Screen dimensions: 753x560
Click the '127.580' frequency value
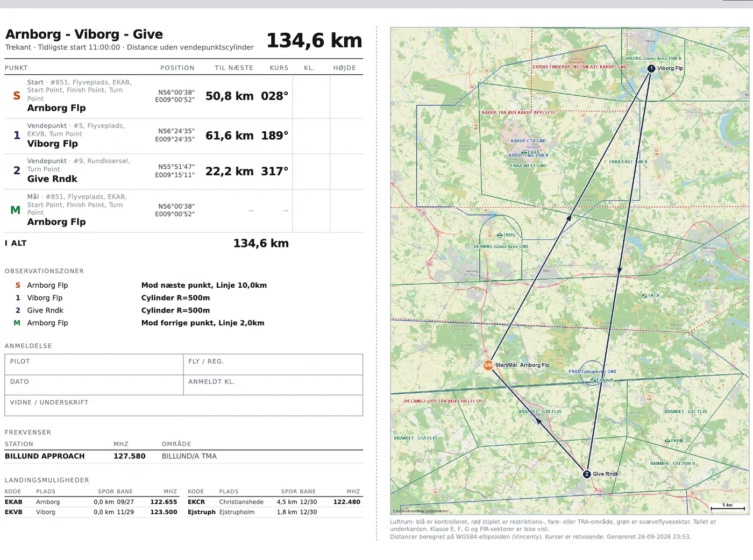click(x=130, y=456)
